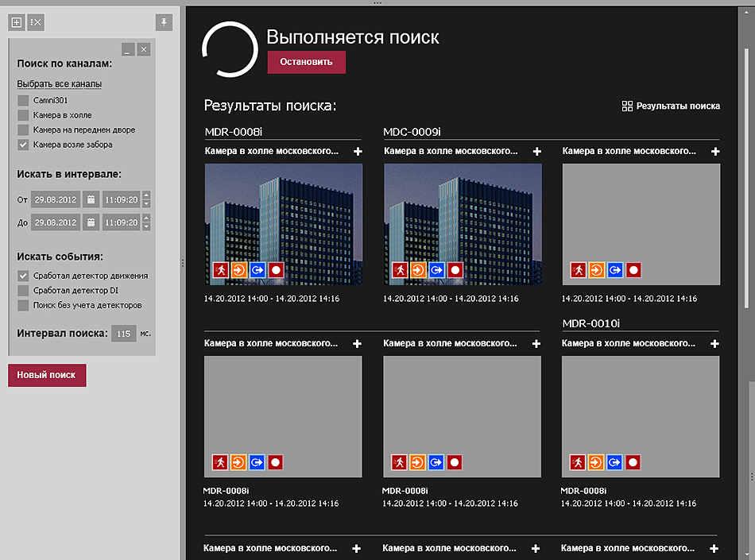755x560 pixels.
Task: Decrease the To time value
Action: click(146, 226)
